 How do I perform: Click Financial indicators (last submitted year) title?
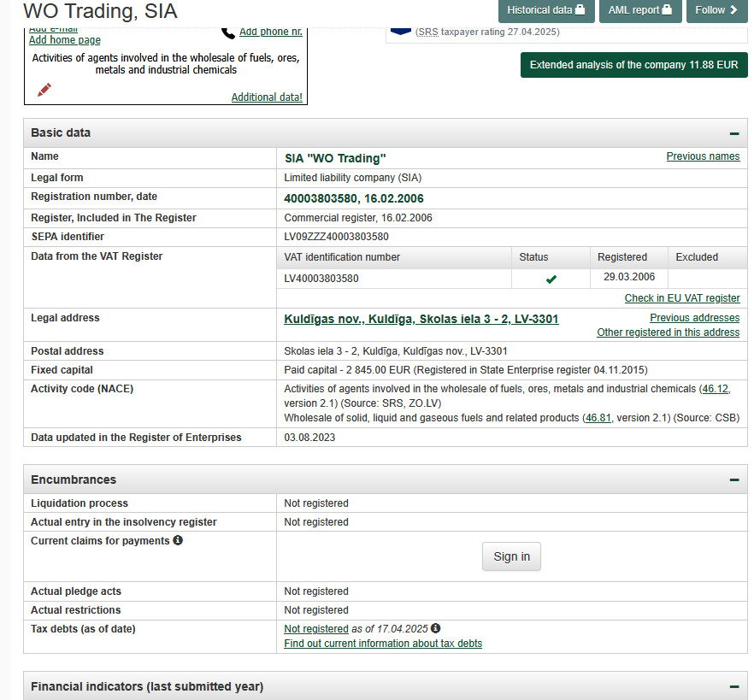pos(147,686)
